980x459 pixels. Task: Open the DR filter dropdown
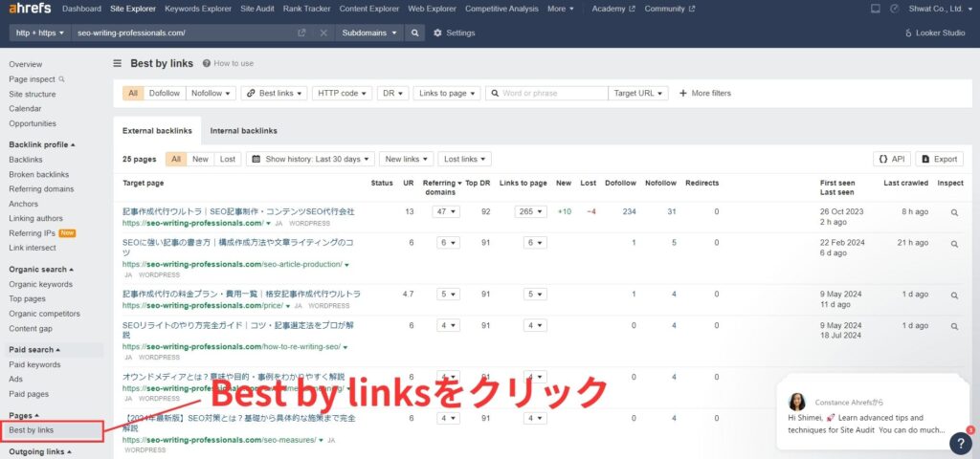[392, 93]
